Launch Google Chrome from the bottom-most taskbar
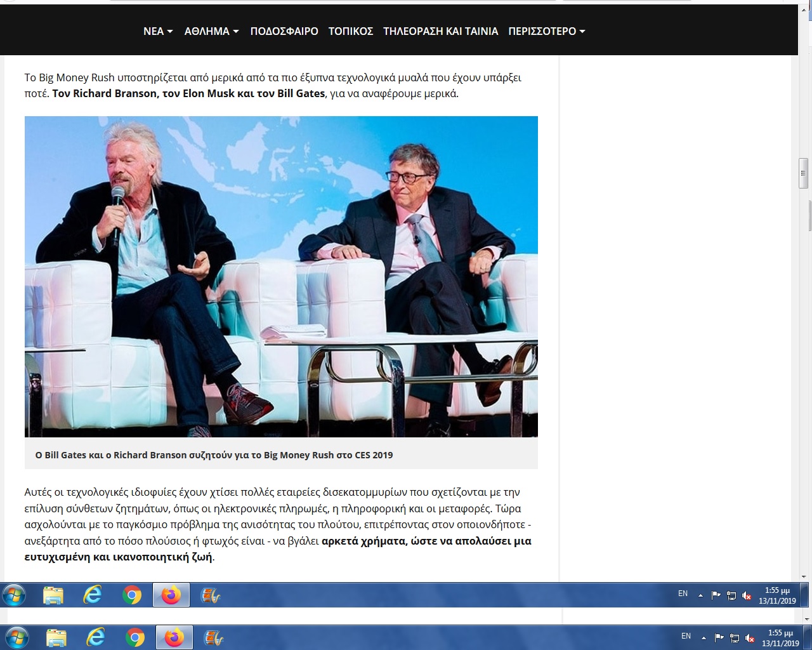Viewport: 812px width, 650px height. (x=135, y=637)
